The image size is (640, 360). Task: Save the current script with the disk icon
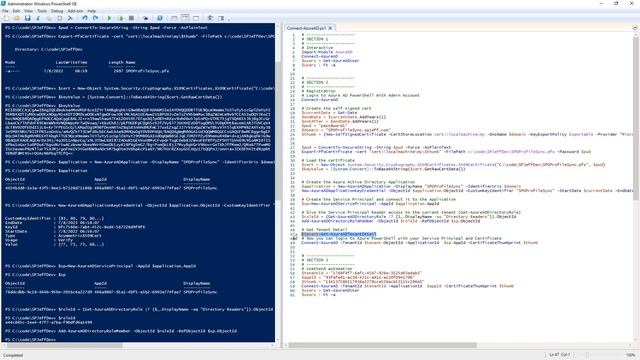tap(27, 18)
